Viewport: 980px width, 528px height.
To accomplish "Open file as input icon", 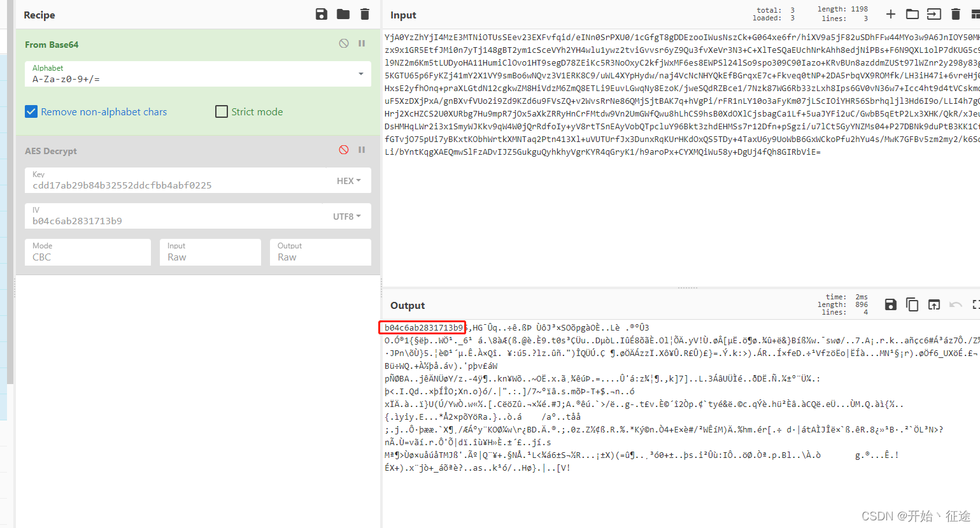I will coord(934,14).
